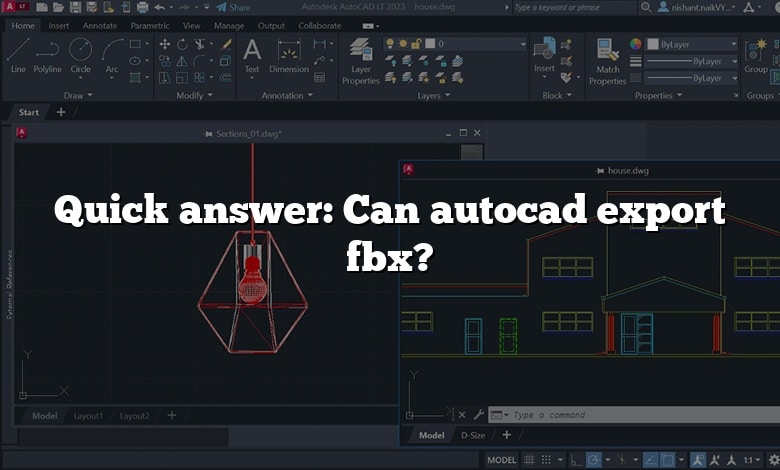This screenshot has width=780, height=470.
Task: Click the Explode tool icon
Action: coord(225,61)
